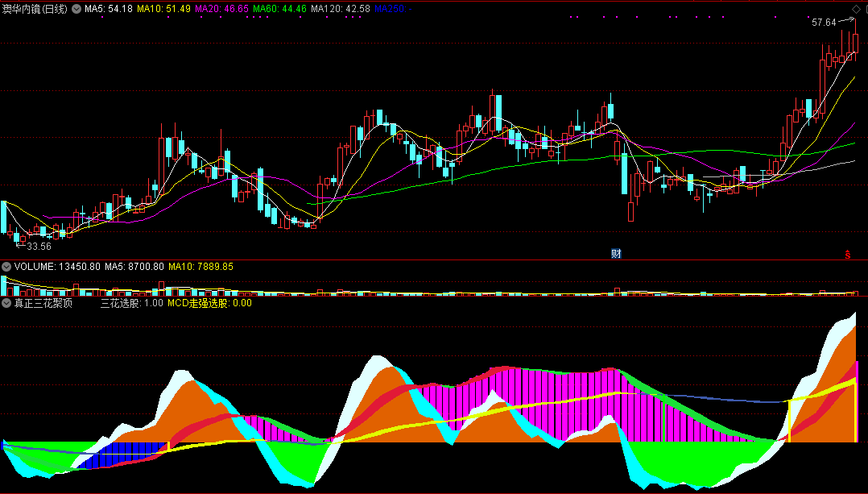
Task: Click volume panel MA5: 8700.80 value
Action: point(134,267)
